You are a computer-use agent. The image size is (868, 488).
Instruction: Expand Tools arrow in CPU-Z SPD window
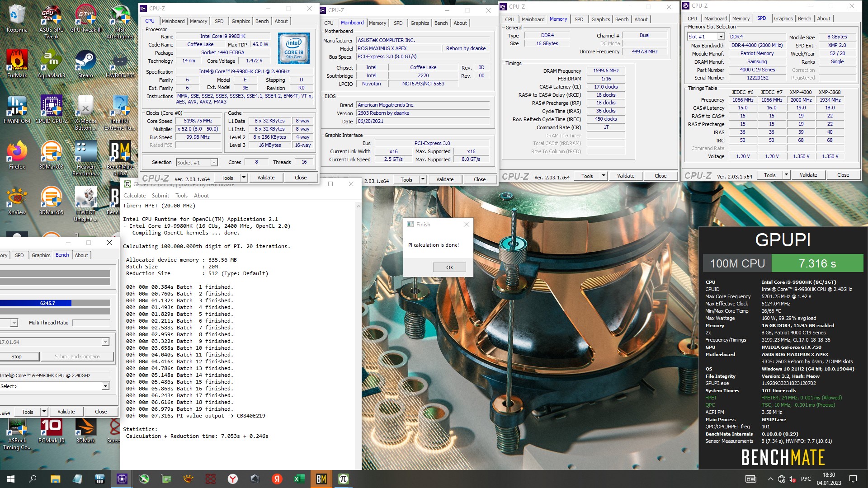[786, 175]
